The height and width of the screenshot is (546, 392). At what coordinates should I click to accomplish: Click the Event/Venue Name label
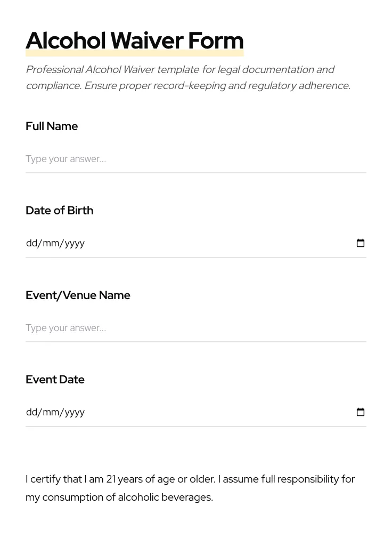(x=78, y=295)
